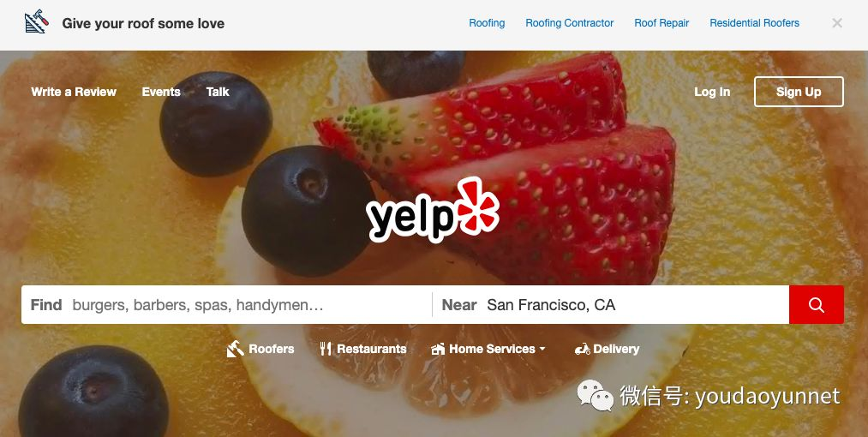Click the fork and knife Restaurants icon
The image size is (868, 437).
pos(326,349)
